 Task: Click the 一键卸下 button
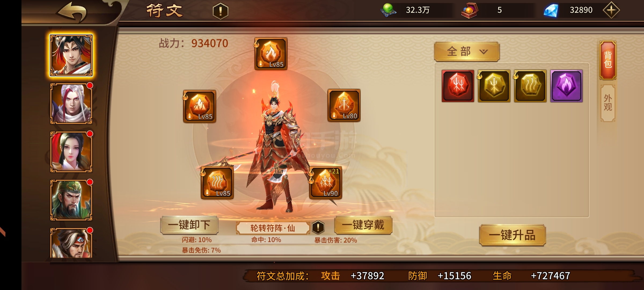[189, 225]
